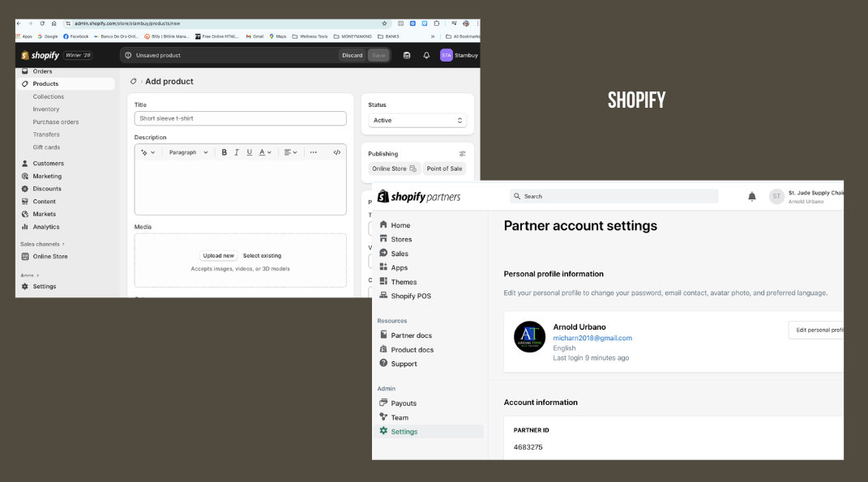868x482 pixels.
Task: Bookmark the page with the star icon
Action: (384, 23)
